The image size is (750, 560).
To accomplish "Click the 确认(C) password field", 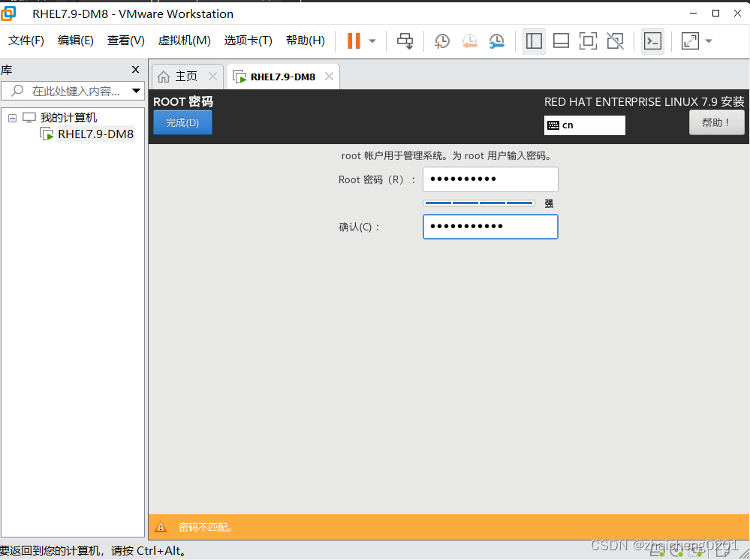I will pos(490,227).
